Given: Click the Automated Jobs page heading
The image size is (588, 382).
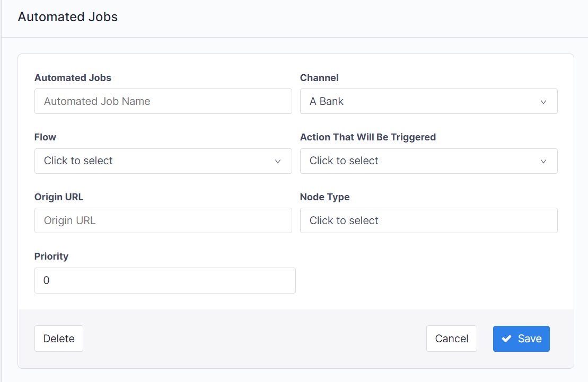Looking at the screenshot, I should click(68, 17).
